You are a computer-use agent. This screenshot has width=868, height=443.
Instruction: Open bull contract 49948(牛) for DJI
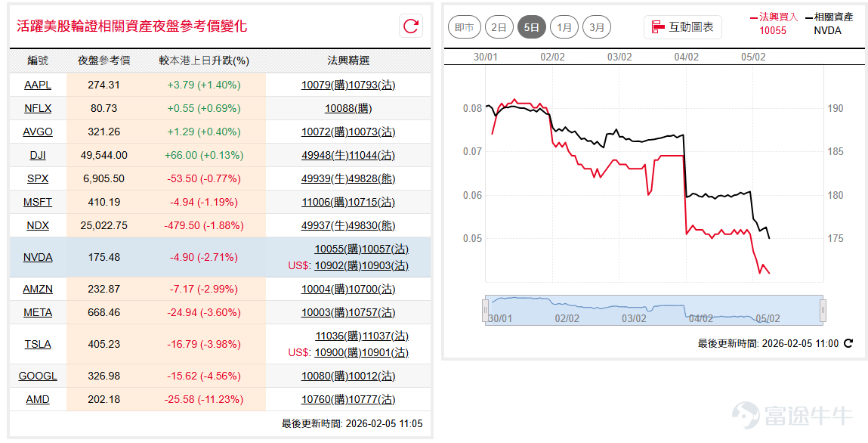click(324, 155)
